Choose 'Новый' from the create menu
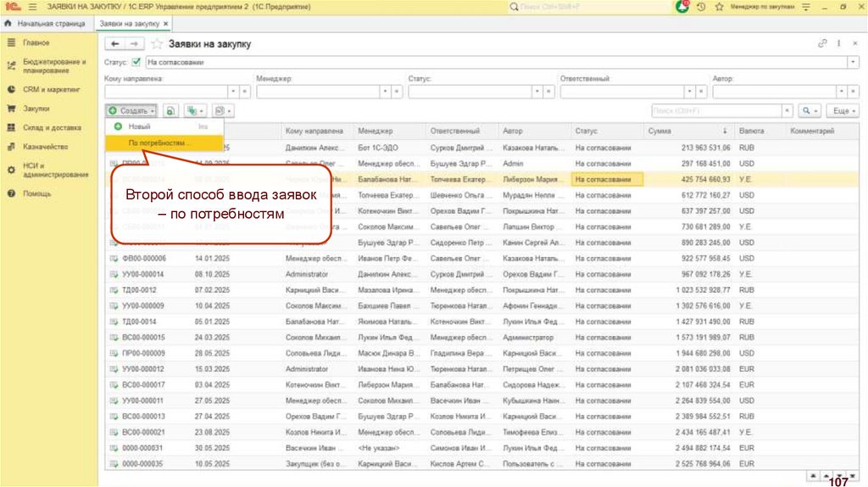The width and height of the screenshot is (868, 487). 139,127
